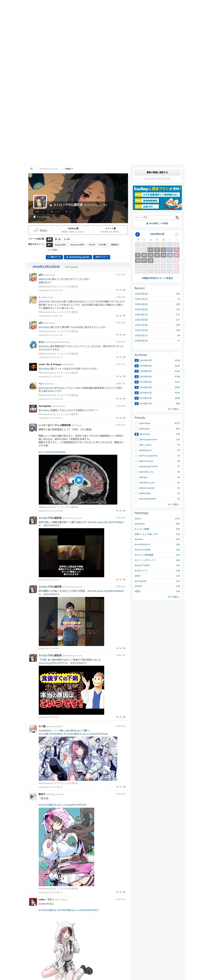Apply the RTのみ filter
The image size is (210, 980).
[92, 245]
